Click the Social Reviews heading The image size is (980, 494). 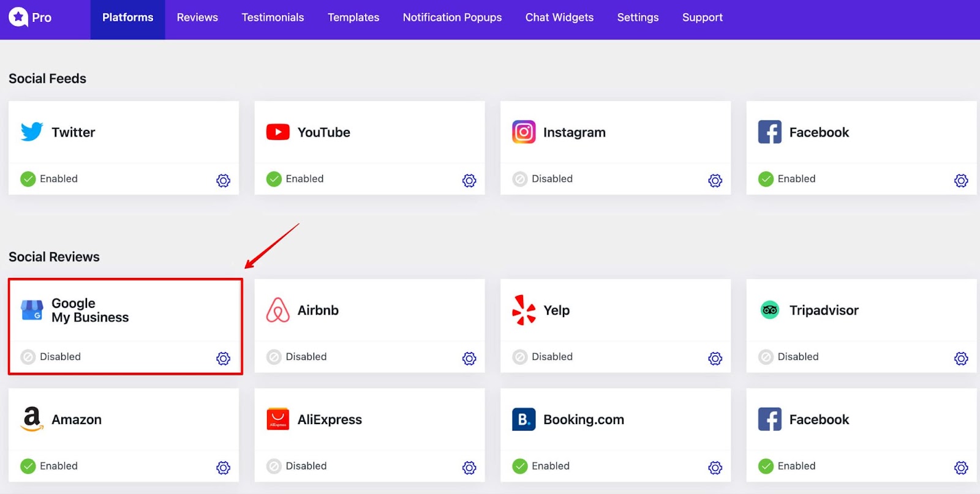(x=54, y=256)
